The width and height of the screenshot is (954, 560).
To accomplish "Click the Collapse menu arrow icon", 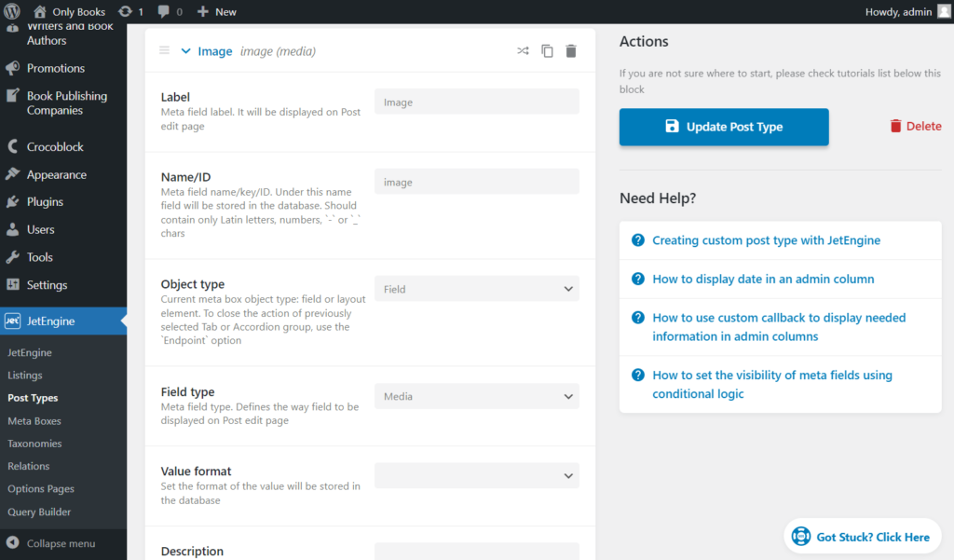I will click(13, 543).
